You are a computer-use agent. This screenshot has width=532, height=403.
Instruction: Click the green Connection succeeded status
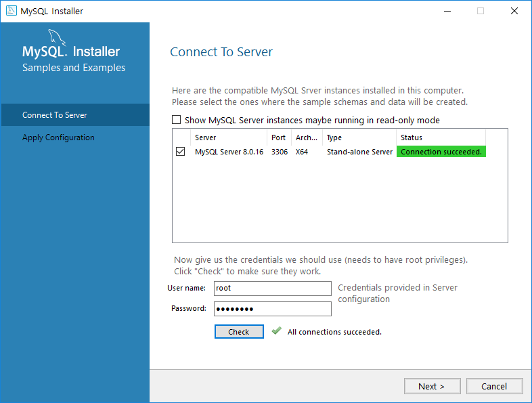441,152
